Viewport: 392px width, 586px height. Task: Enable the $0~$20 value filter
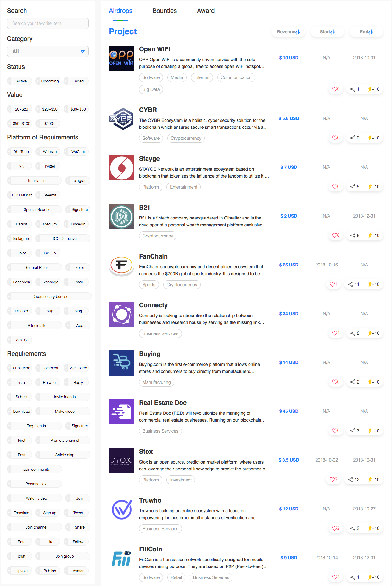(20, 109)
